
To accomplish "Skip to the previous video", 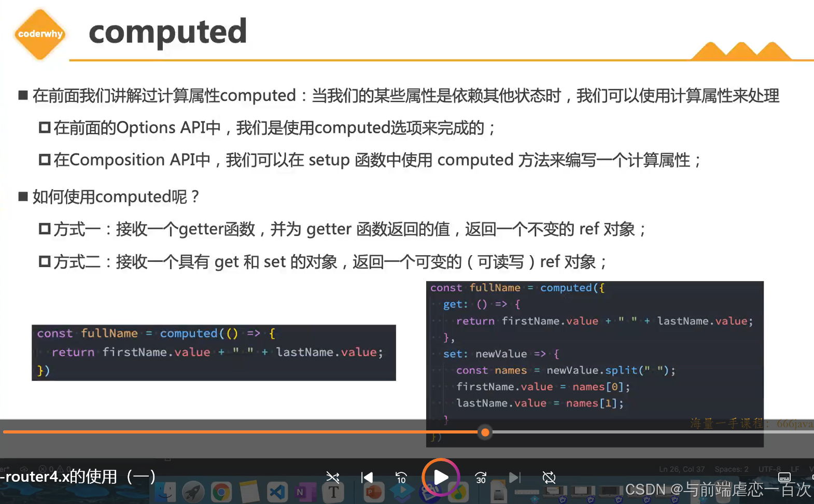I will (x=367, y=477).
